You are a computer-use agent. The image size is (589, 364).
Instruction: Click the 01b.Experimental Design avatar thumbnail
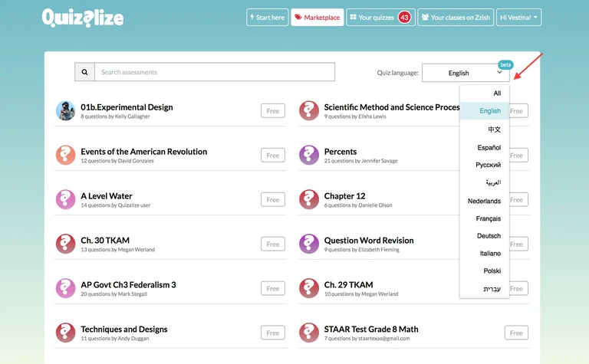pos(65,111)
